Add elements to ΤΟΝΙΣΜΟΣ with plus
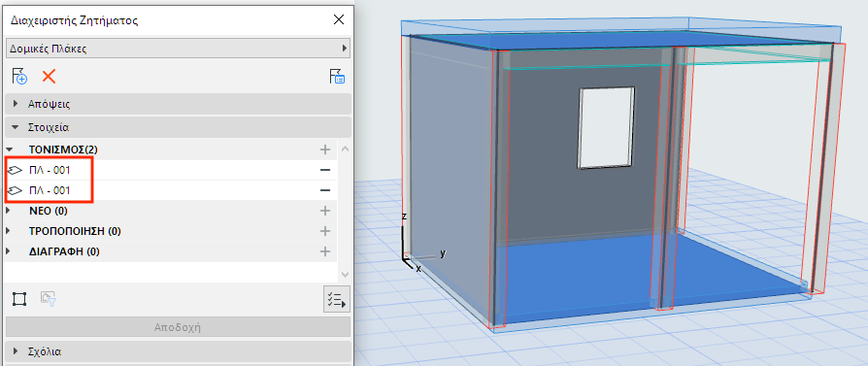This screenshot has width=868, height=366. pos(325,150)
